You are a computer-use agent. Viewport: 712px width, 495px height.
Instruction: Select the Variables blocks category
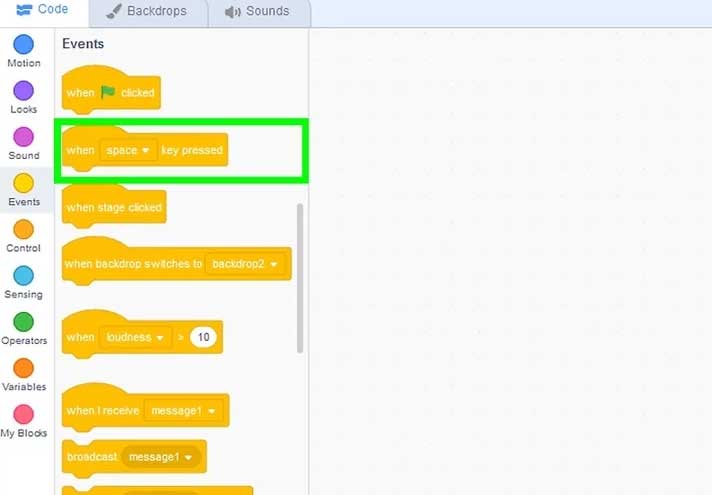[24, 375]
